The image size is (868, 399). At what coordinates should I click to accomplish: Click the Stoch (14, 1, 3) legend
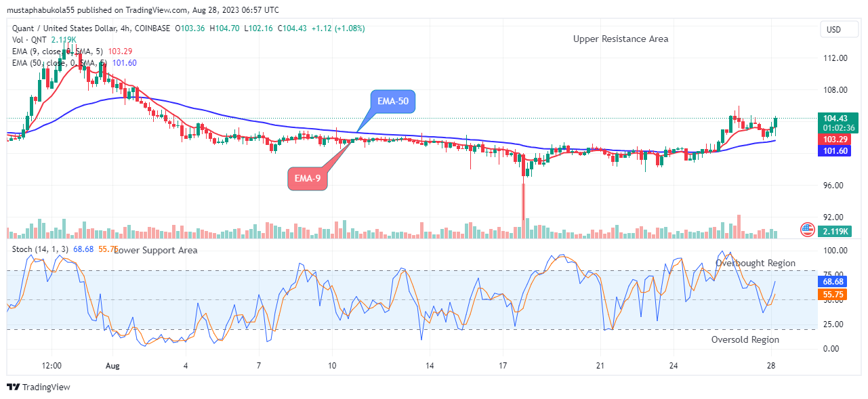tap(41, 249)
